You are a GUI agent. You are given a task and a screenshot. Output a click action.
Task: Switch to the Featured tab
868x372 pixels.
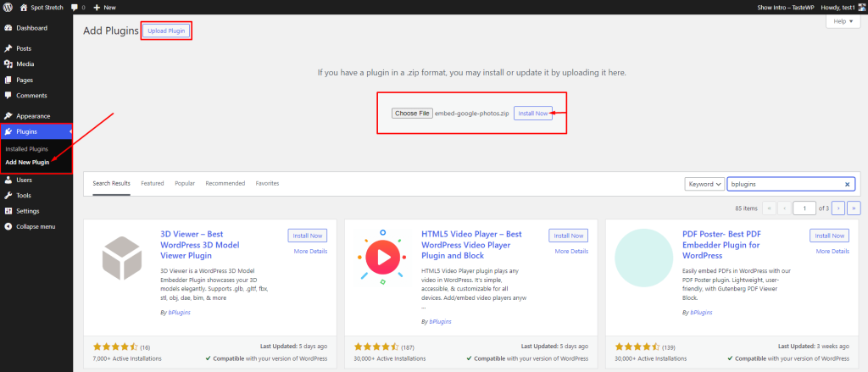[153, 183]
